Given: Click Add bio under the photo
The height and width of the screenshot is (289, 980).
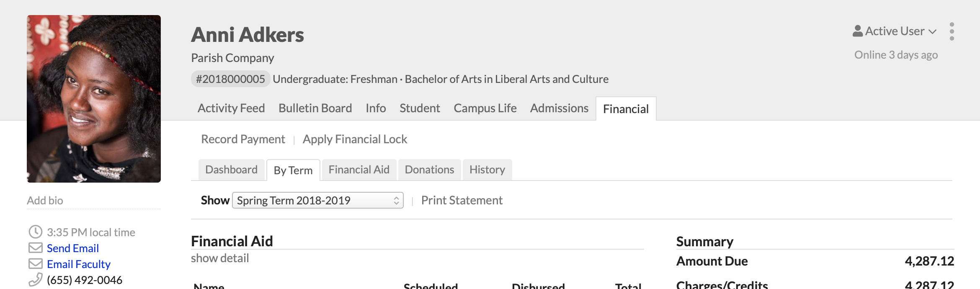Looking at the screenshot, I should coord(45,201).
